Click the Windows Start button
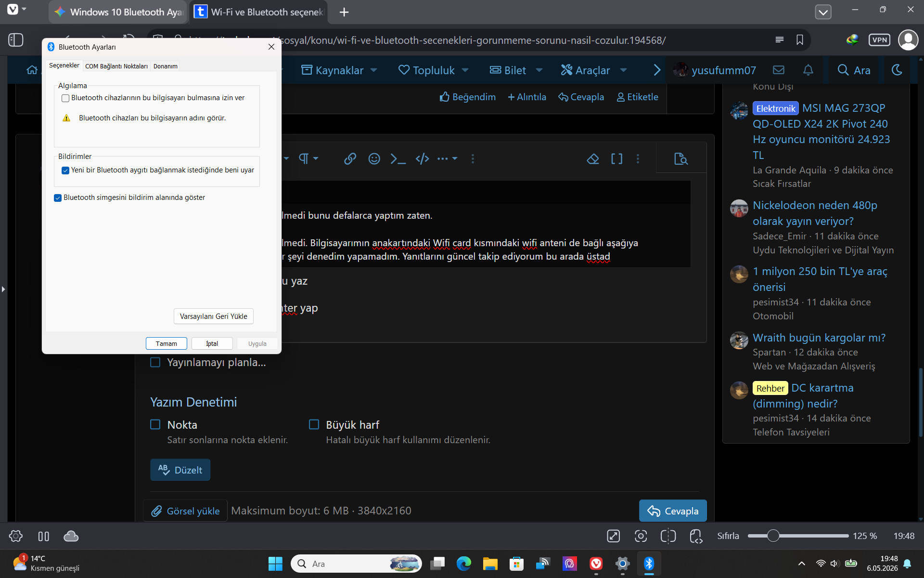924x578 pixels. (275, 564)
